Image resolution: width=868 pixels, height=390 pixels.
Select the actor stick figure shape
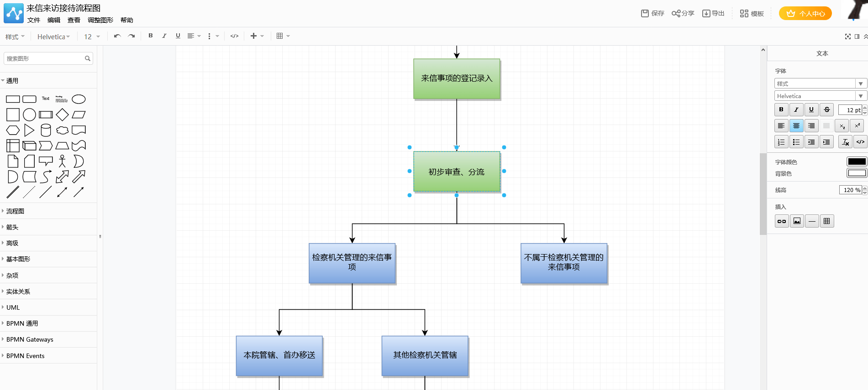(62, 161)
